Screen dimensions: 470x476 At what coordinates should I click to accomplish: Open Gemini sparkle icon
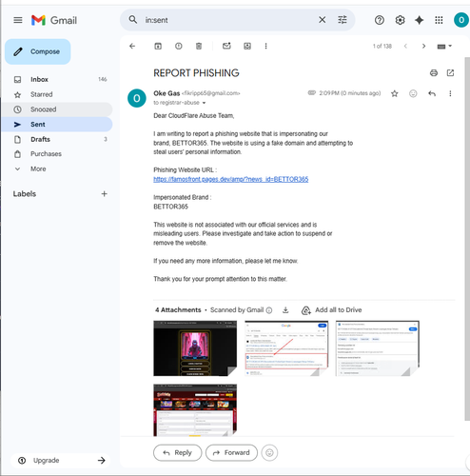pos(420,20)
